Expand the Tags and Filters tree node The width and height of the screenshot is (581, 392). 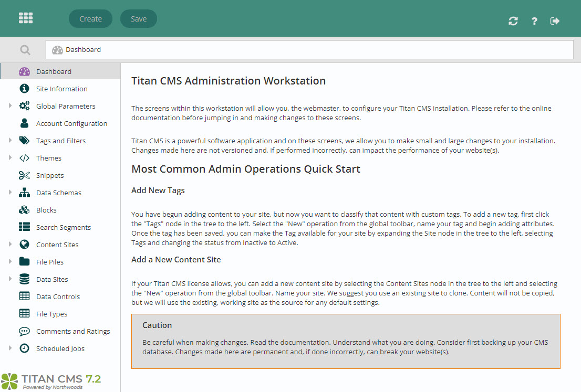[x=10, y=140]
